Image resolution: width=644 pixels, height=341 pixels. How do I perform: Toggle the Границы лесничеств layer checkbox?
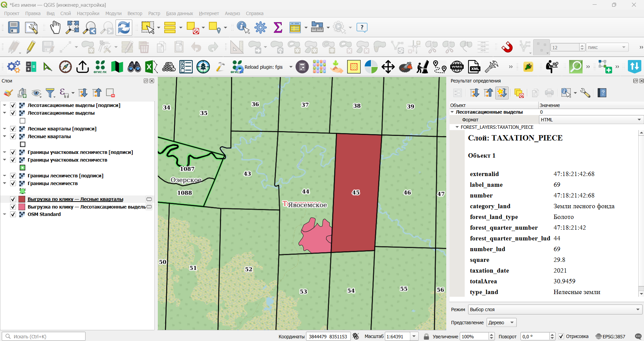tap(13, 183)
